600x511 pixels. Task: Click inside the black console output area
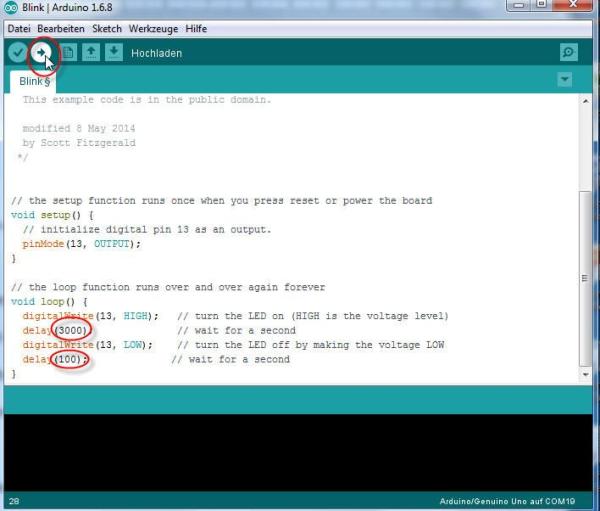pos(300,450)
